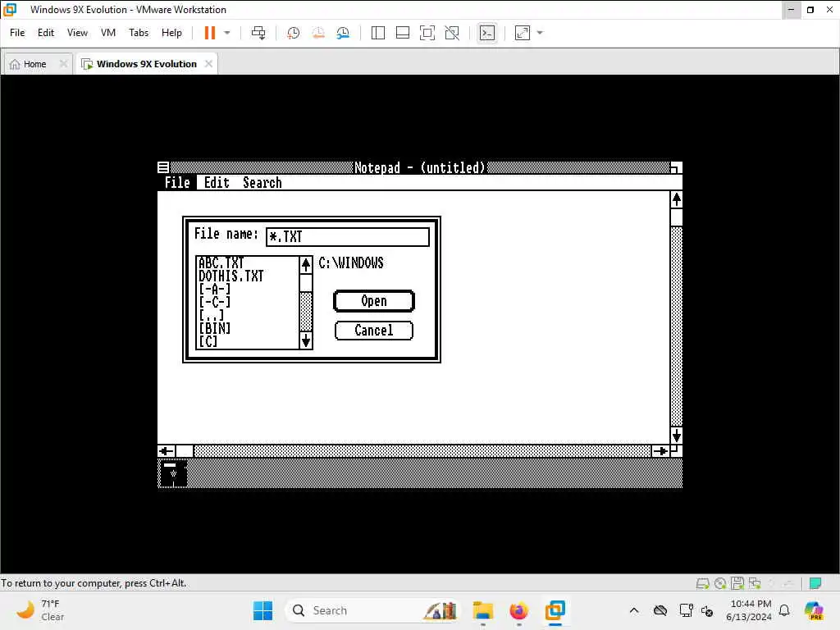Open the Windows Start menu

[x=262, y=610]
